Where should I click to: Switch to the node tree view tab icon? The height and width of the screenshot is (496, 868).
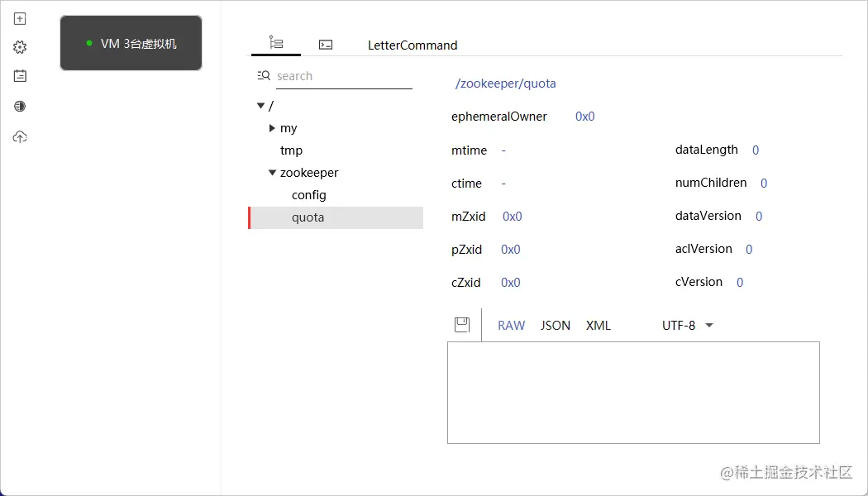coord(276,43)
